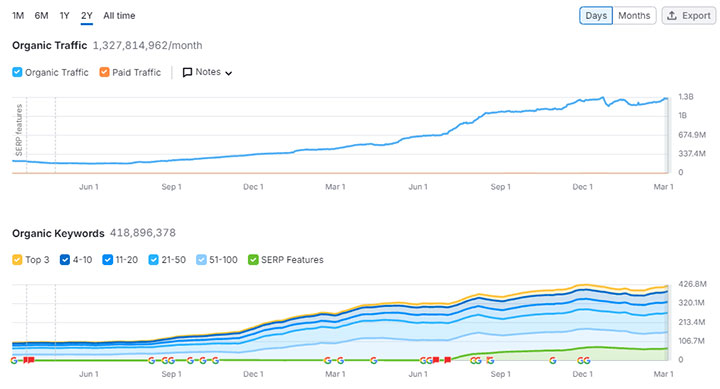Select the 1M time range
This screenshot has height=389, width=720.
(x=18, y=16)
